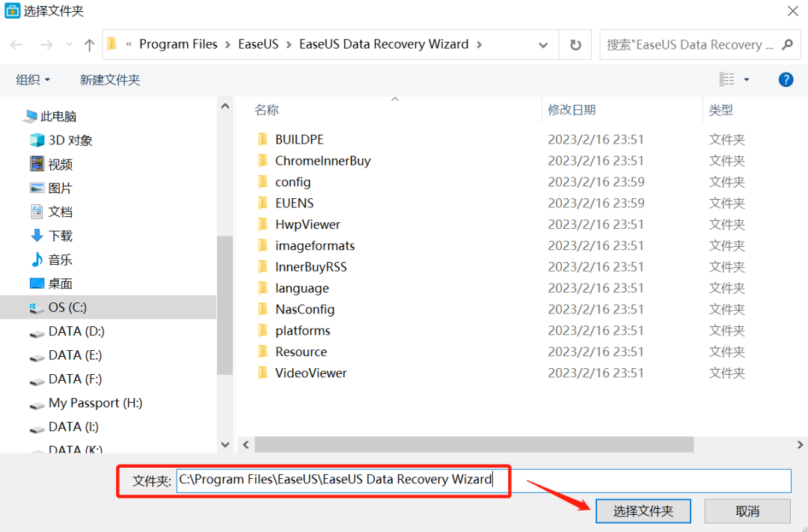Click the sidebar vertical scrollbar thumb

[x=225, y=306]
